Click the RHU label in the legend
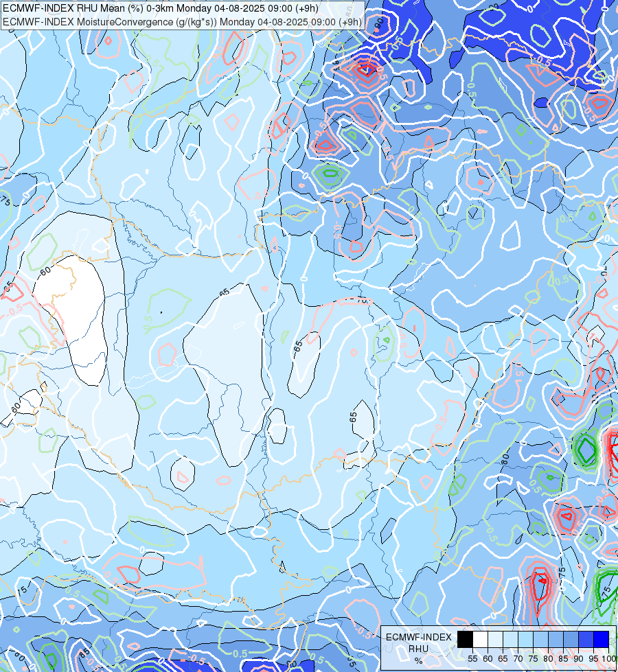This screenshot has height=672, width=618. point(418,649)
